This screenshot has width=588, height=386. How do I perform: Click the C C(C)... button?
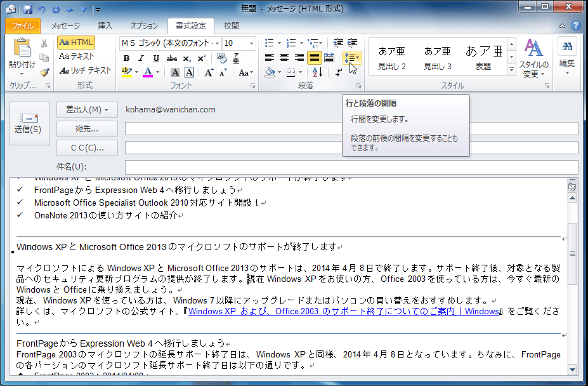87,148
